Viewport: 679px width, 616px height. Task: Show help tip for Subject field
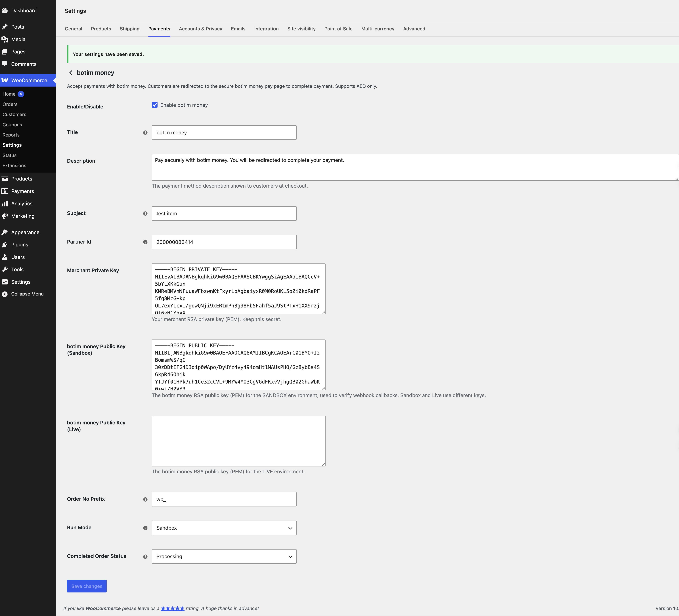(x=145, y=213)
